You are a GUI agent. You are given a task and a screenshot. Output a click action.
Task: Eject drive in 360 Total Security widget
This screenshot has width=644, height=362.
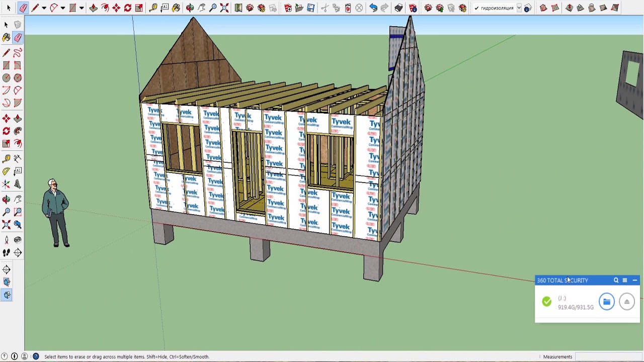(x=627, y=302)
